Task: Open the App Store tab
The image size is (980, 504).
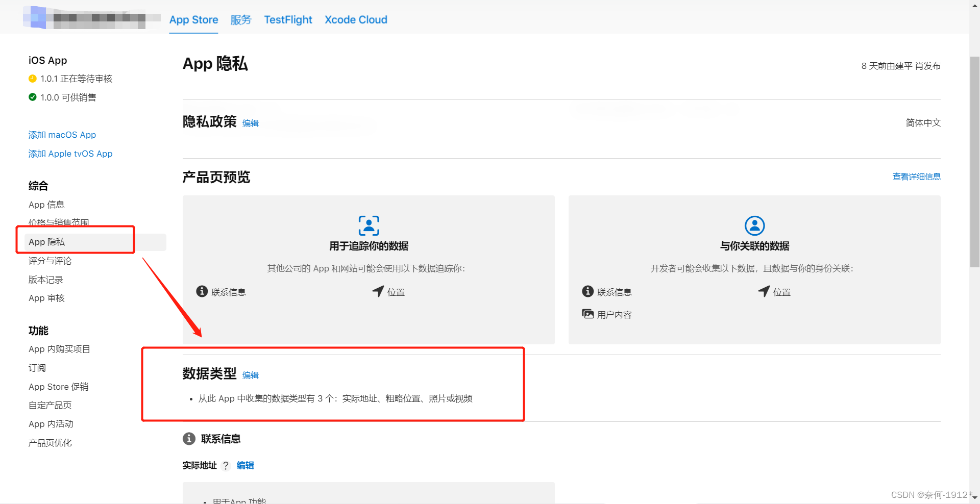Action: click(x=193, y=20)
